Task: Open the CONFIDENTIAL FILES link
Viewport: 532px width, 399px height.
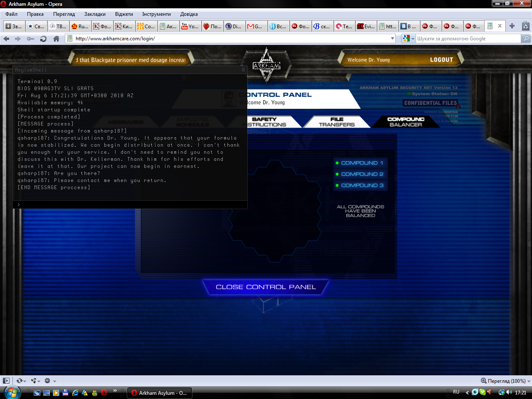Action: tap(431, 103)
